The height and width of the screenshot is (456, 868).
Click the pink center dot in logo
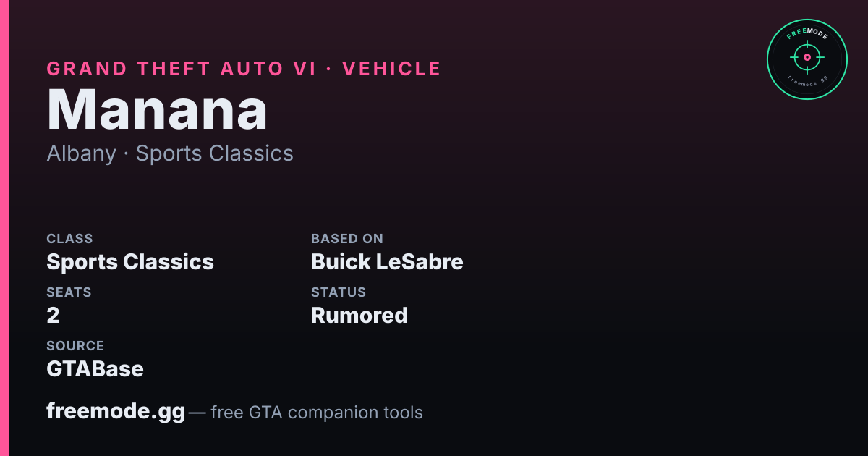click(x=807, y=56)
